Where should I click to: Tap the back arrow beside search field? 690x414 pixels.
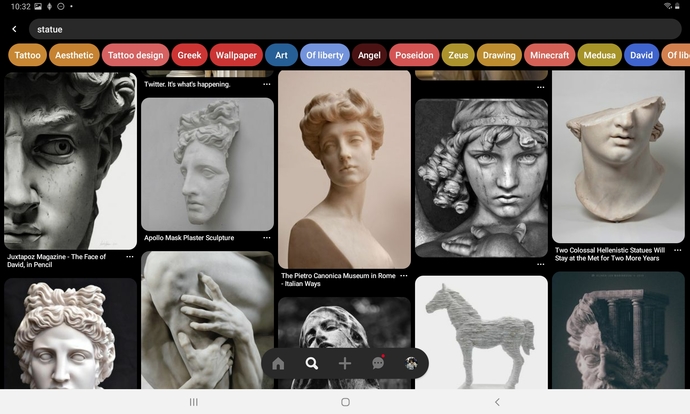point(15,29)
